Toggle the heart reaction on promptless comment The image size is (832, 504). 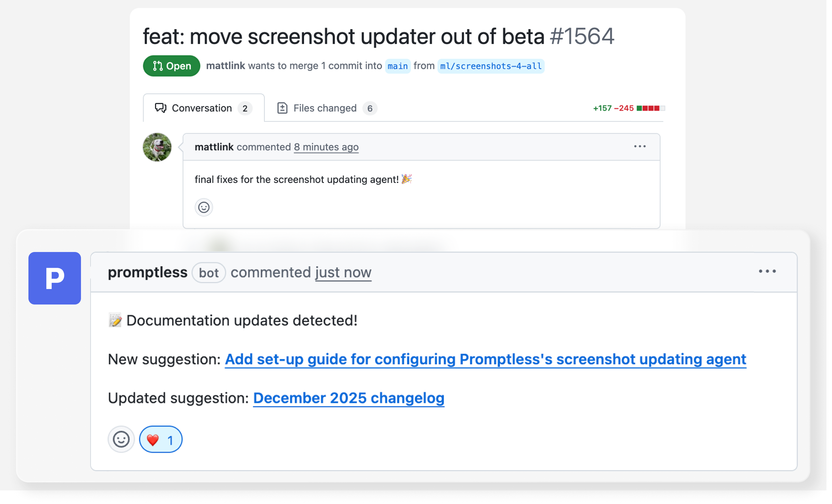[x=161, y=439]
